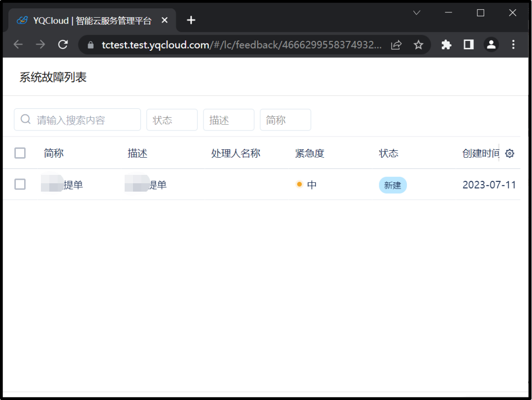532x400 pixels.
Task: Open the browser extensions puzzle icon
Action: coord(446,45)
